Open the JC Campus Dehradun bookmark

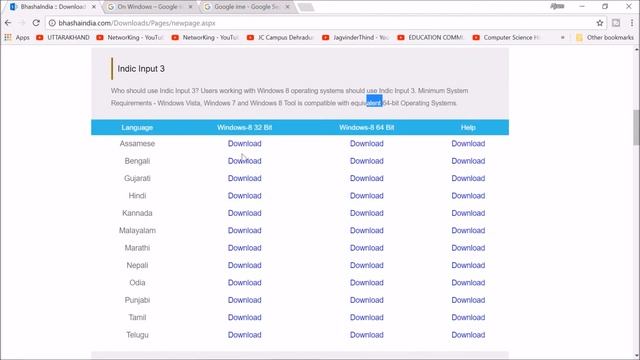[280, 37]
